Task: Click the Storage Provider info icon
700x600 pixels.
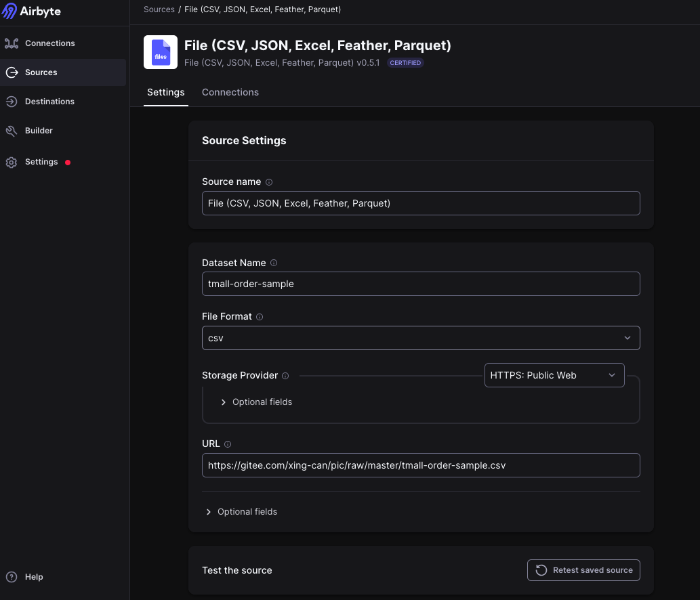Action: 285,376
